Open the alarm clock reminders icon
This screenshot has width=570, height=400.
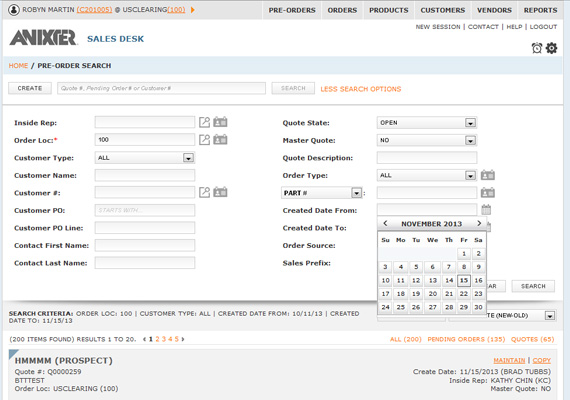(x=537, y=48)
